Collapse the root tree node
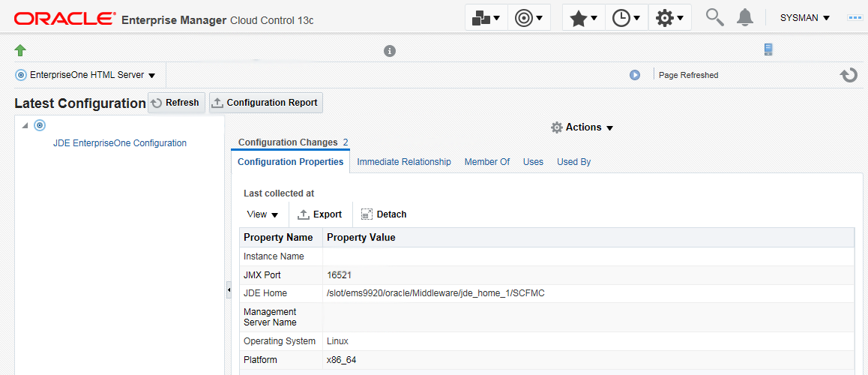 [x=24, y=126]
